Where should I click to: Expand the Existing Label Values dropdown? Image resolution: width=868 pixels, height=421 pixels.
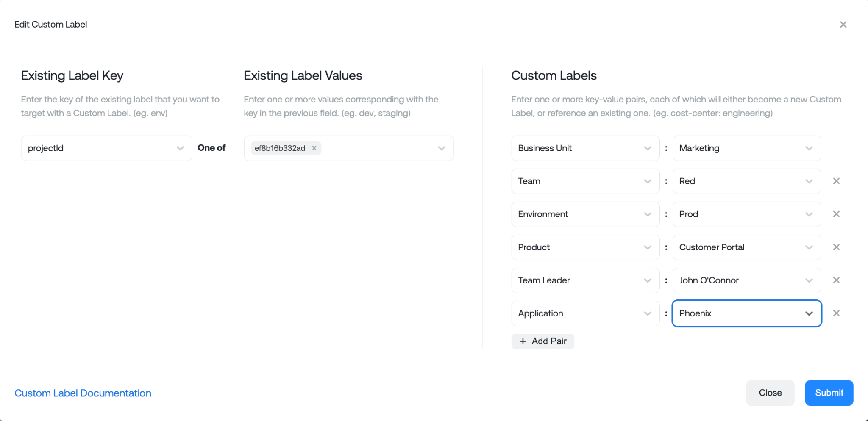[x=442, y=148]
